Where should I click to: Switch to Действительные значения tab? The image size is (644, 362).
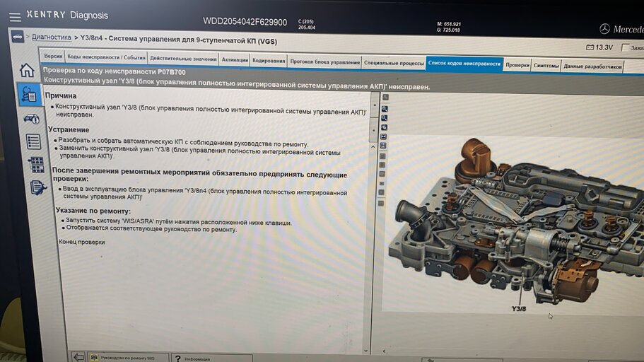[x=183, y=59]
